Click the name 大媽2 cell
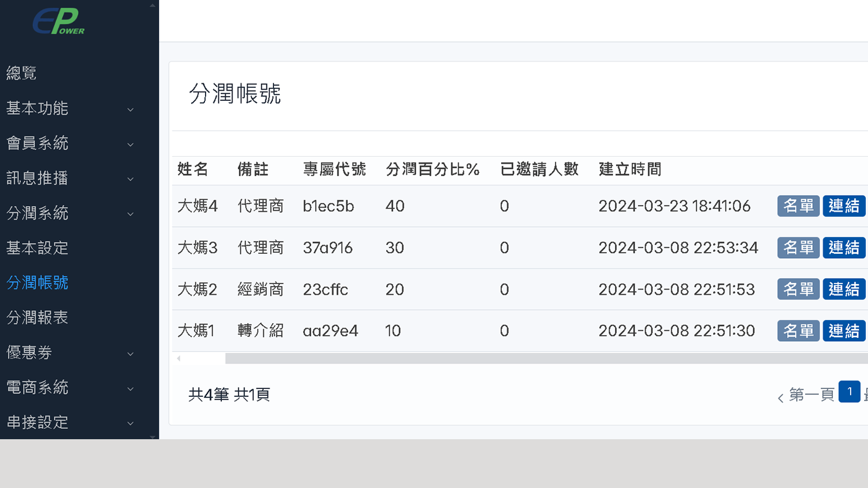Viewport: 868px width, 488px height. 197,290
